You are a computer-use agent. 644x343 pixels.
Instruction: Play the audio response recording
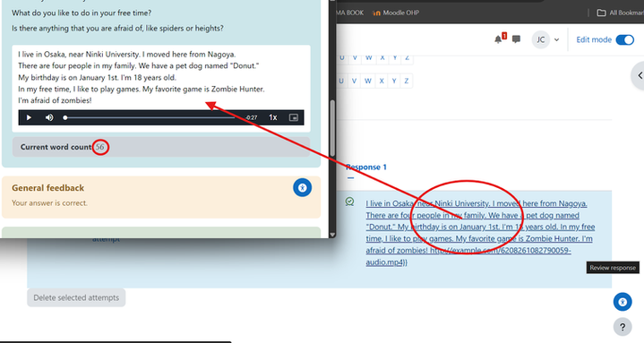click(x=29, y=117)
